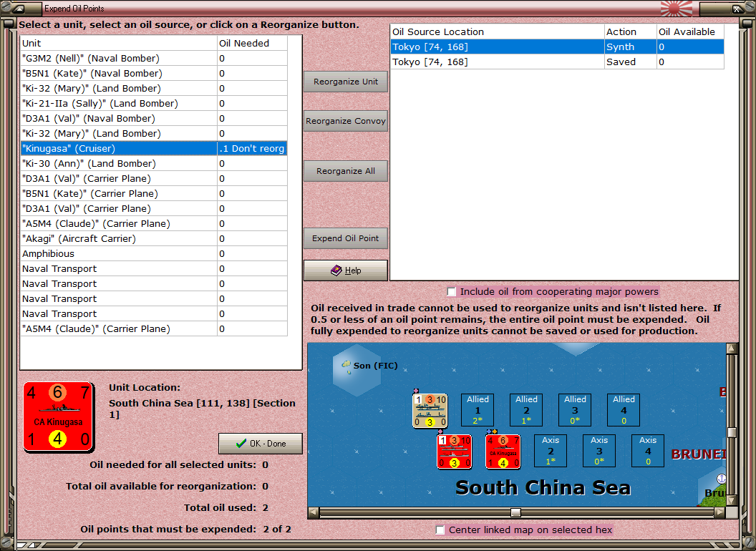Click the Son (FIC) port hex
Viewport: 756px width, 551px height.
pos(357,370)
